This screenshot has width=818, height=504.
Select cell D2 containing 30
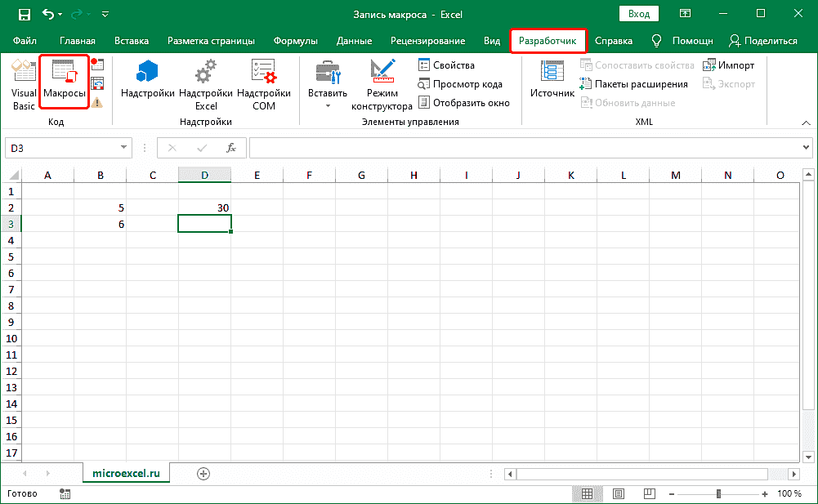[x=204, y=207]
